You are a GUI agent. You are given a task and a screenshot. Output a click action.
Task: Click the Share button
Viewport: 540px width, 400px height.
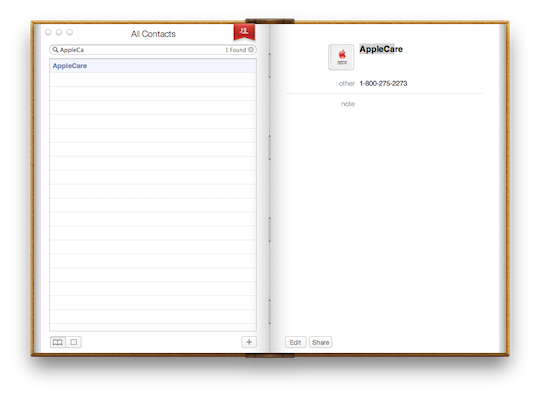click(x=321, y=342)
